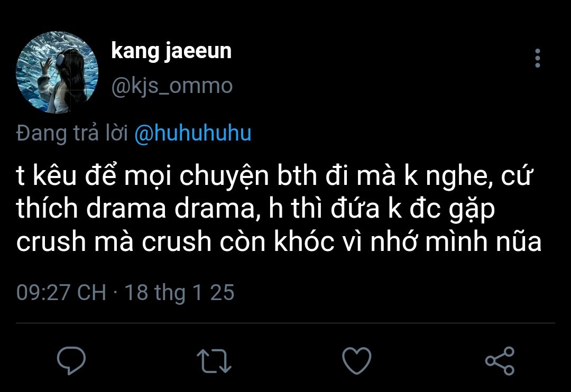The height and width of the screenshot is (392, 571).
Task: Click the date 18 thg 1 25
Action: [x=179, y=292]
